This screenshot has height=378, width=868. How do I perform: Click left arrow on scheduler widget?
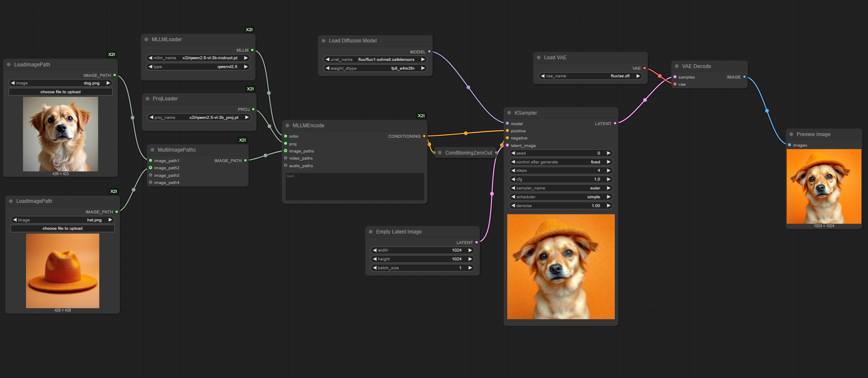[x=512, y=197]
